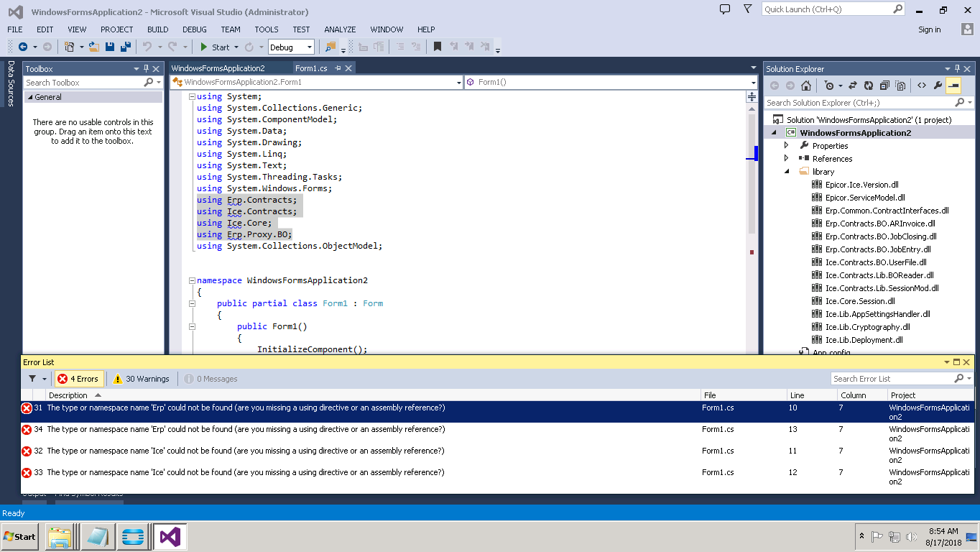
Task: Toggle the 4 Errors filter
Action: pyautogui.click(x=80, y=379)
